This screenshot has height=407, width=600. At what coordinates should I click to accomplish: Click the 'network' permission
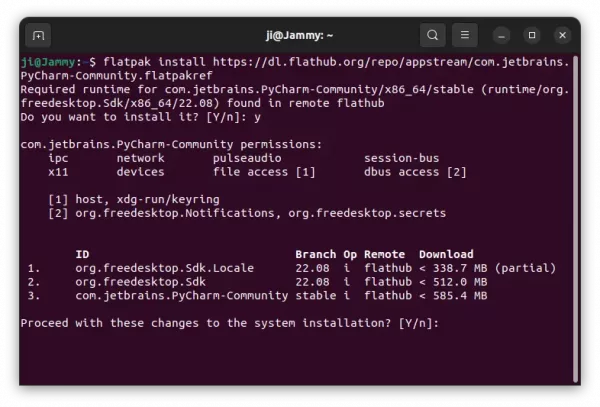(x=140, y=158)
